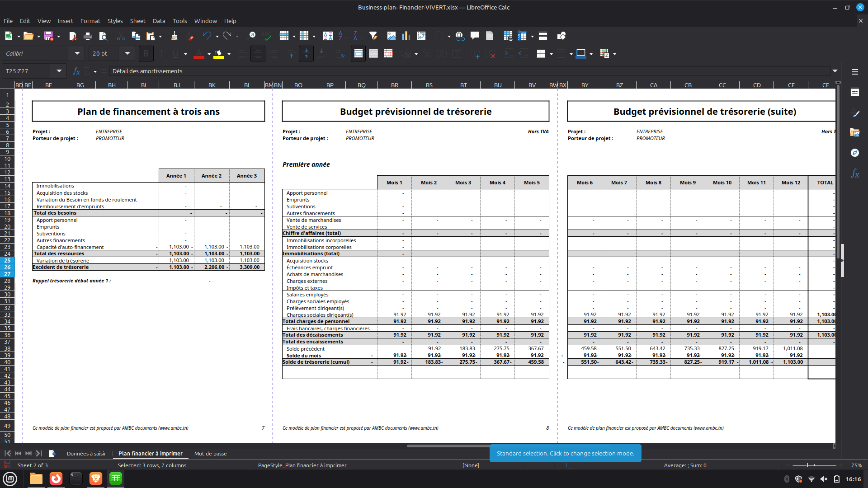
Task: Click the AutoFilter funnel icon
Action: click(373, 36)
